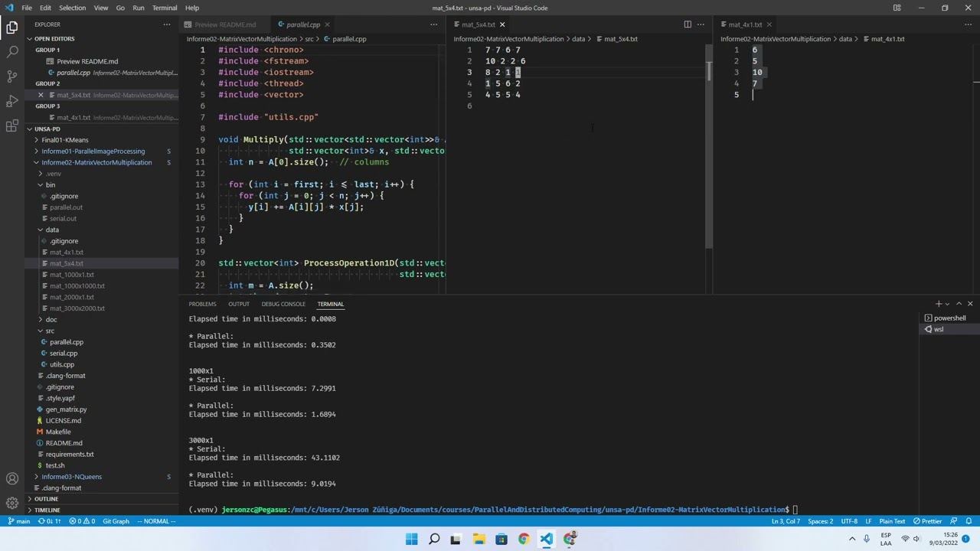This screenshot has height=551, width=980.
Task: Open the Extensions view
Action: click(12, 126)
